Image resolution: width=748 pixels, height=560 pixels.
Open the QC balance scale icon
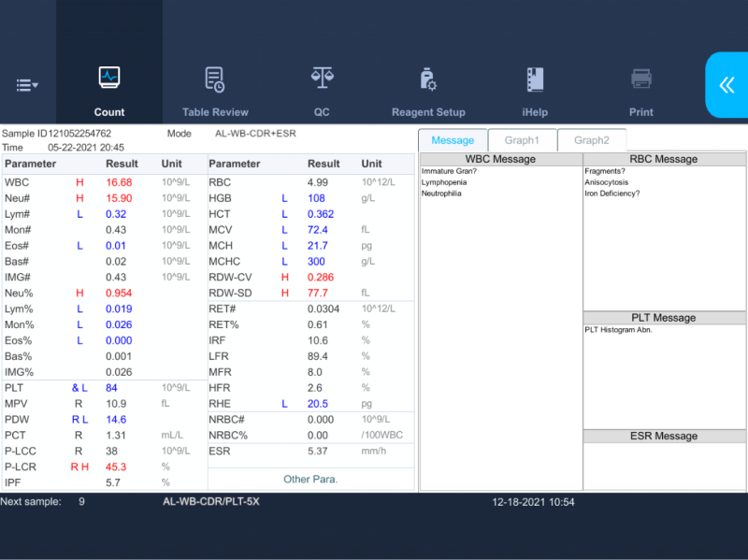(322, 79)
